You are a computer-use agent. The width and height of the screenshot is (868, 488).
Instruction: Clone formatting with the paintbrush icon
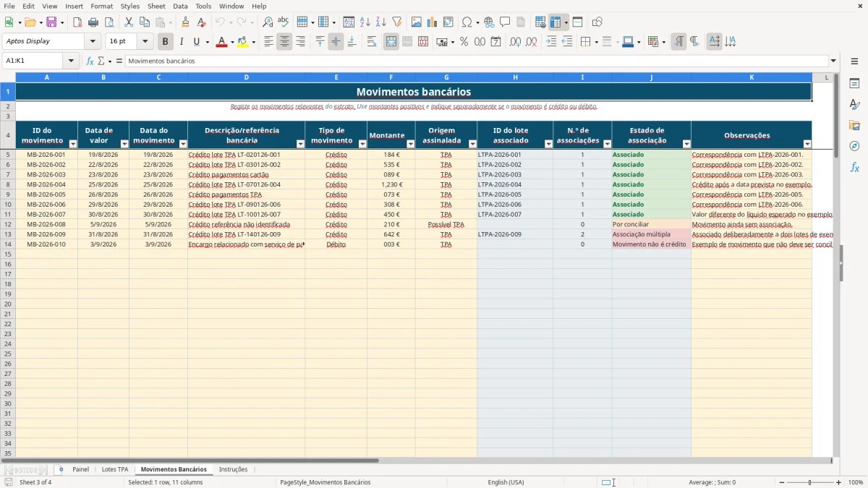tap(185, 22)
